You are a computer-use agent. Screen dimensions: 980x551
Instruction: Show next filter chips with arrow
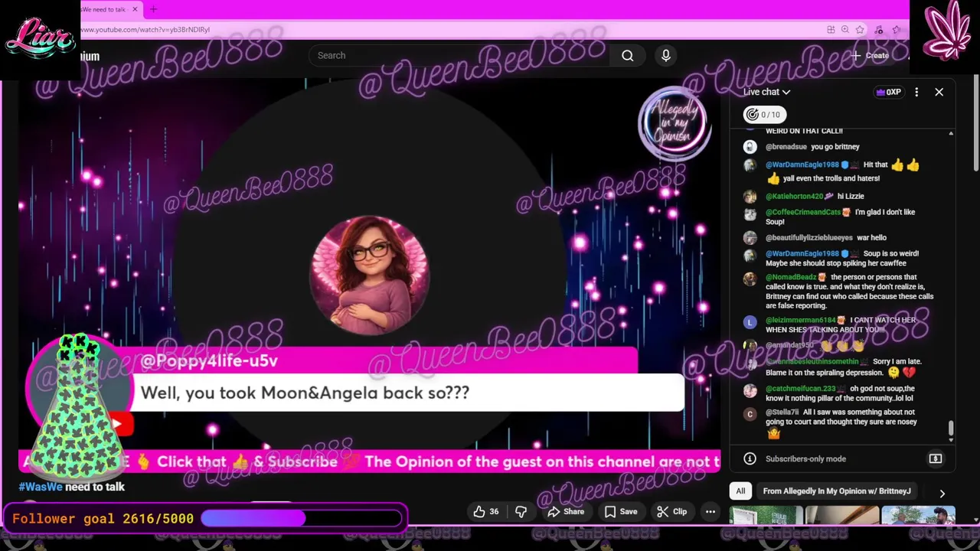click(942, 494)
